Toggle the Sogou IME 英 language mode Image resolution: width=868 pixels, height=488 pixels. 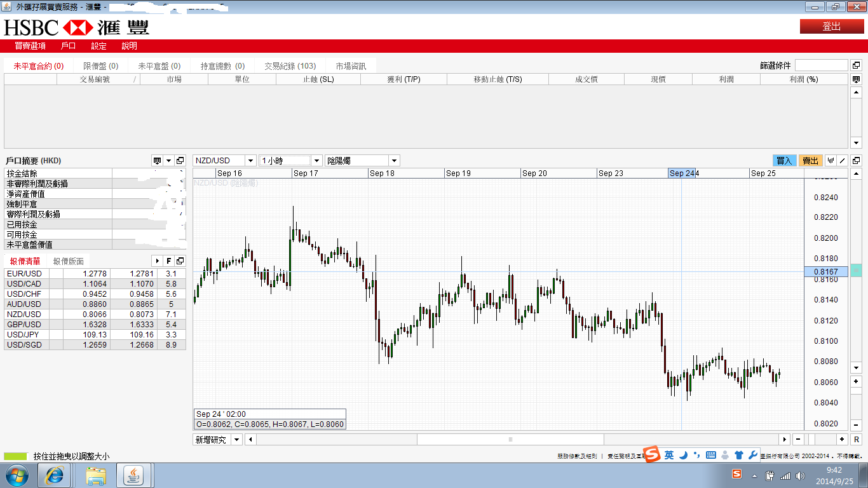[x=669, y=455]
